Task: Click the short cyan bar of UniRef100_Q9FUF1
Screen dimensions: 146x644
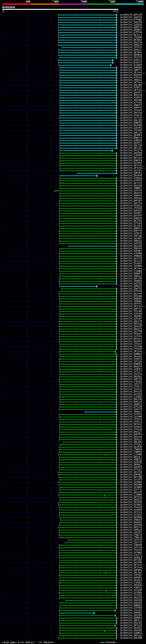Action: [98, 173]
